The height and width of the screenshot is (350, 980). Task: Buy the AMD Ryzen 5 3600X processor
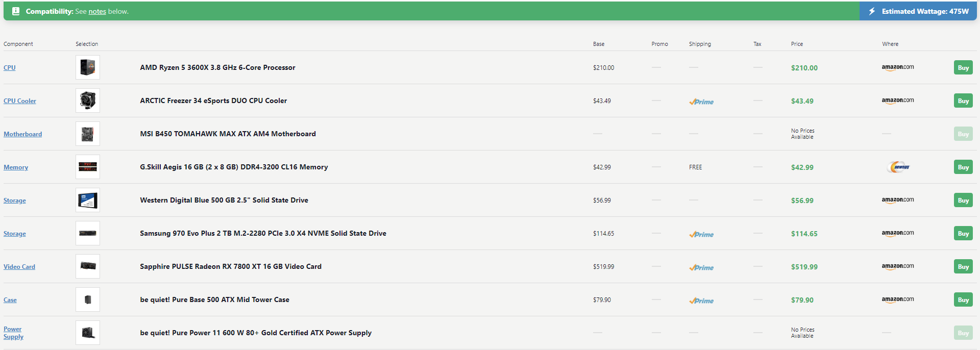[x=963, y=67]
